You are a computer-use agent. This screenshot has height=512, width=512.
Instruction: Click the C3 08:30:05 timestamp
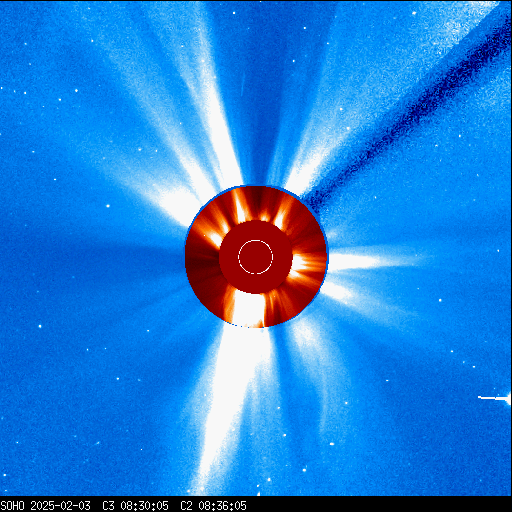point(135,506)
